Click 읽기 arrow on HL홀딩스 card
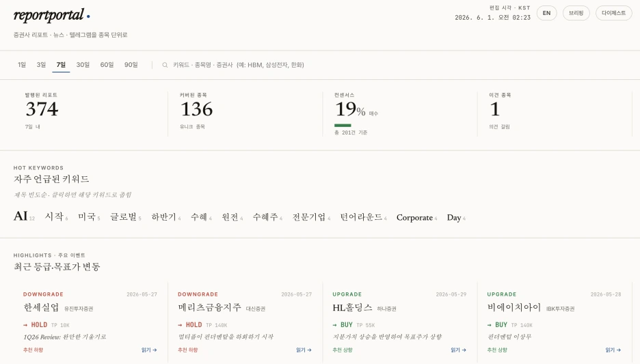The image size is (640, 364). pyautogui.click(x=458, y=350)
